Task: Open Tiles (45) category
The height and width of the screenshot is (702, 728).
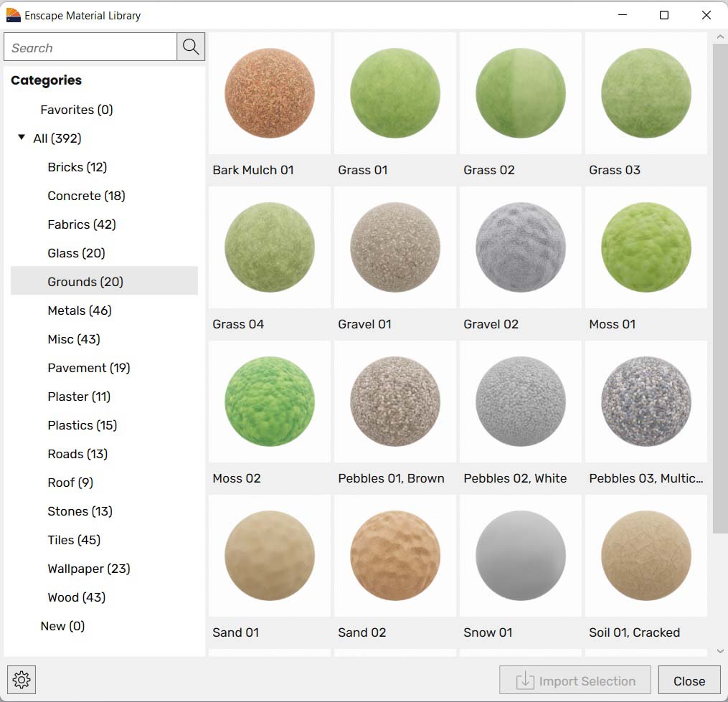Action: [x=74, y=541]
